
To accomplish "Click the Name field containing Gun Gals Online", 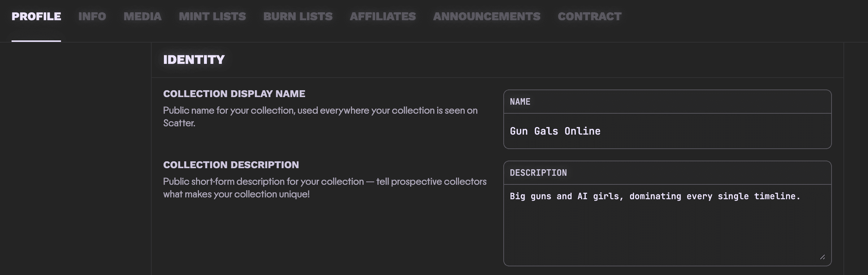I will coord(667,131).
